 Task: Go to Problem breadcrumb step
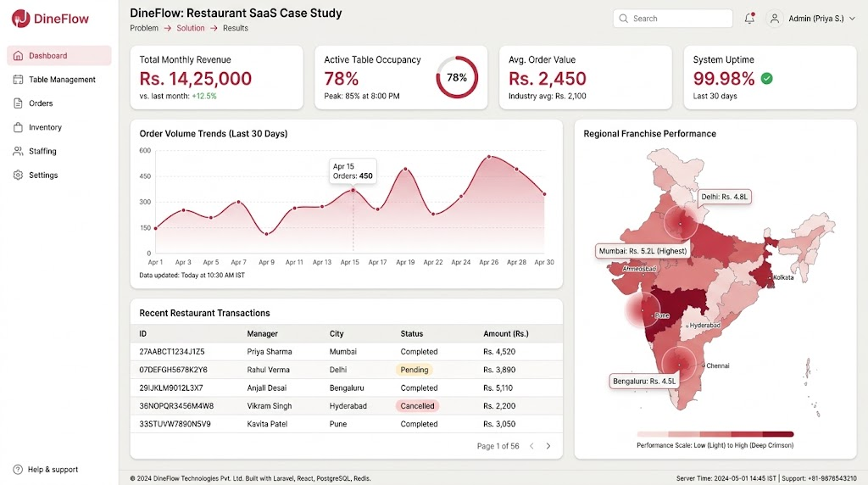pyautogui.click(x=144, y=28)
